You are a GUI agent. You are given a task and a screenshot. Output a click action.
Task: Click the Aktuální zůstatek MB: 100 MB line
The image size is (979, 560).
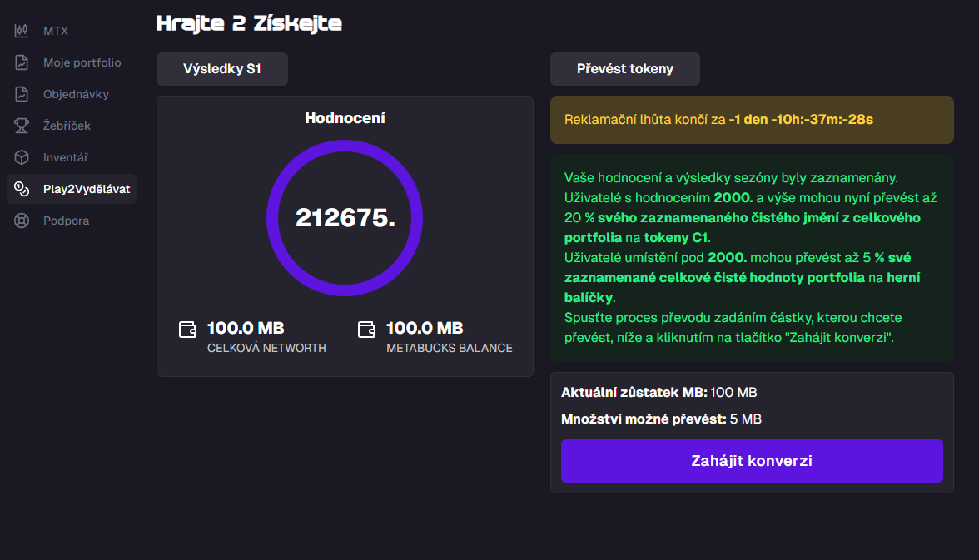click(x=658, y=393)
